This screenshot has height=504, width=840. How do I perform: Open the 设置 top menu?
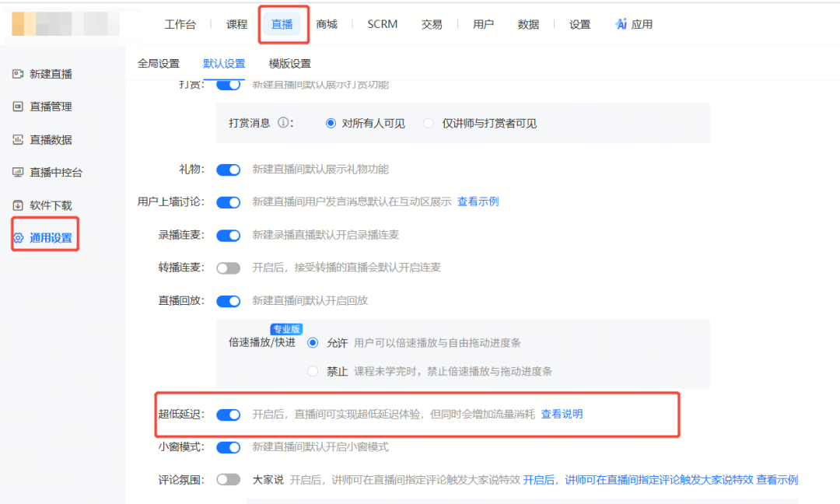pos(579,24)
